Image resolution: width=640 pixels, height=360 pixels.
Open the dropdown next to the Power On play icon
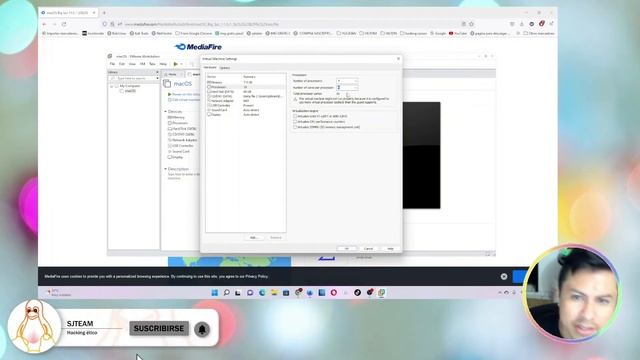[x=181, y=64]
